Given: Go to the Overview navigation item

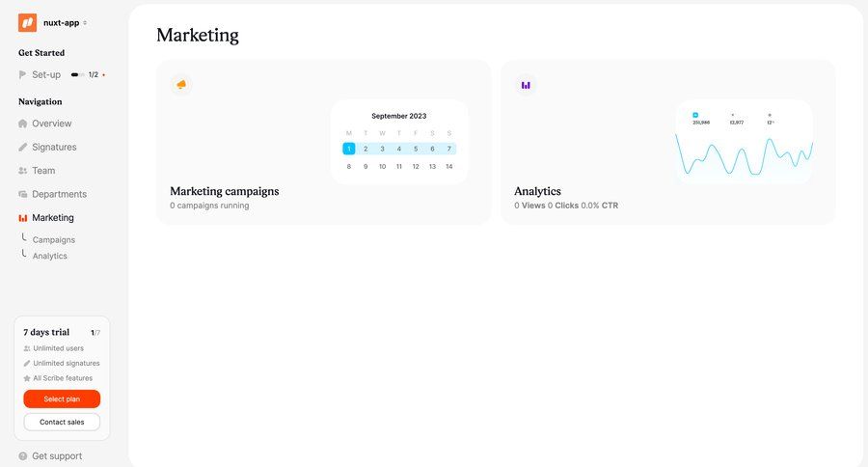Looking at the screenshot, I should [x=51, y=124].
